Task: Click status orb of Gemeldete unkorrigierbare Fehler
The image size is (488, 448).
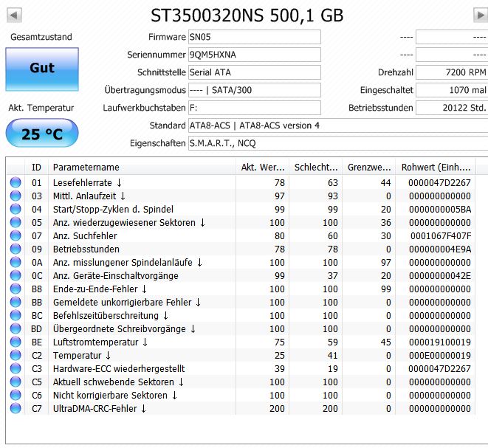Action: (x=16, y=302)
